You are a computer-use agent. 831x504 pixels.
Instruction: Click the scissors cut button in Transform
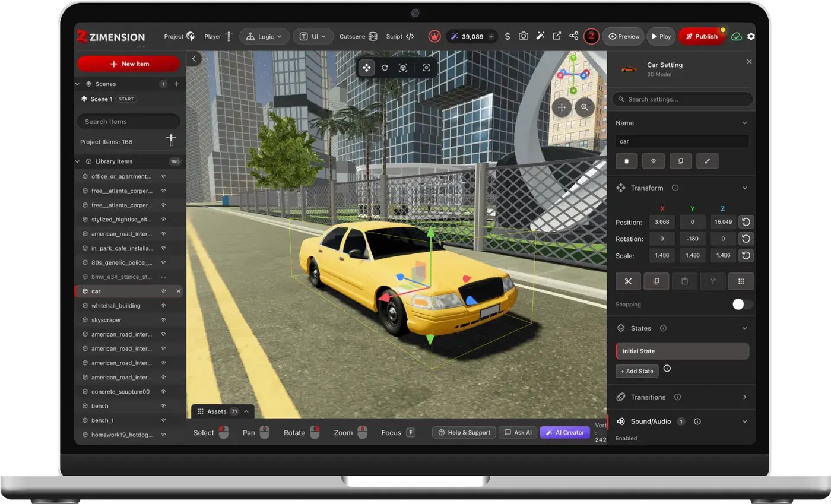point(628,281)
